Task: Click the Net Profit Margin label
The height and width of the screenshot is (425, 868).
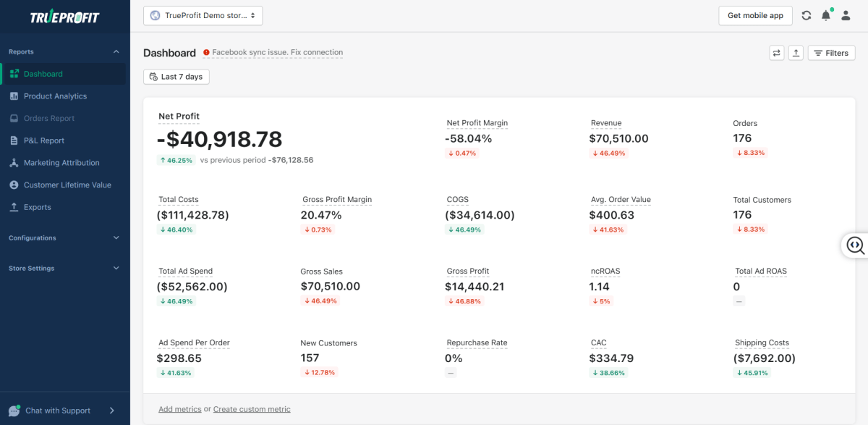Action: point(477,123)
